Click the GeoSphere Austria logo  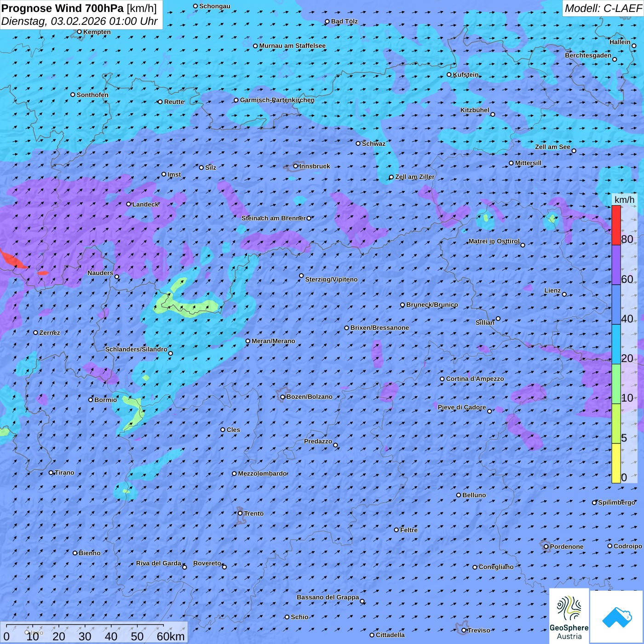[x=569, y=615]
